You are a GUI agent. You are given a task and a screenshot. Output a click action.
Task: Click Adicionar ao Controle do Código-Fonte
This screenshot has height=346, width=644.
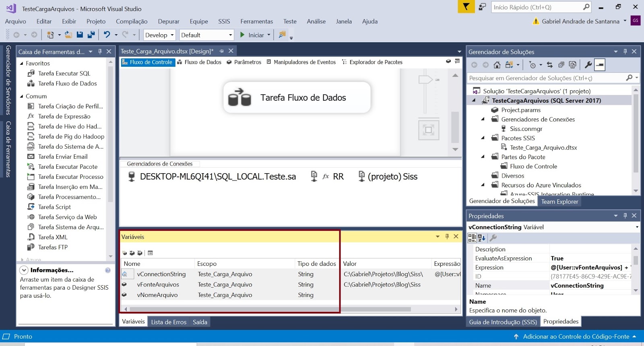[x=576, y=336]
